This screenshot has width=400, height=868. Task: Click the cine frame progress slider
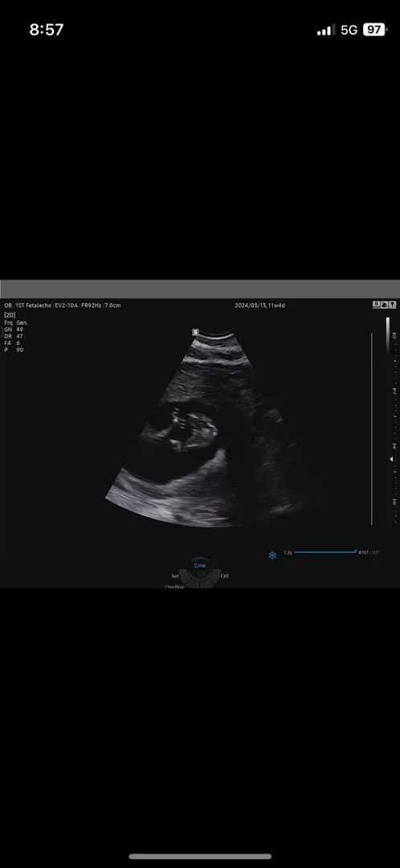(x=324, y=552)
